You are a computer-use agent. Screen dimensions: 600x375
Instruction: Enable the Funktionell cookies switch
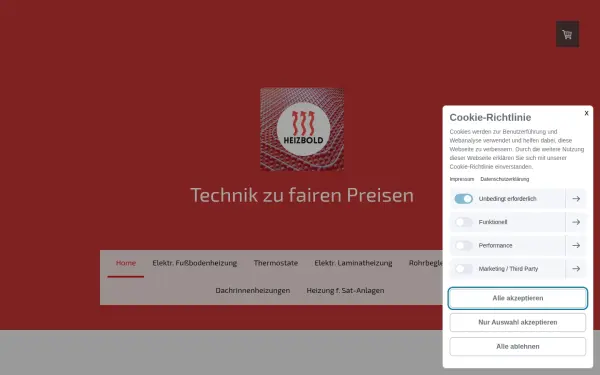coord(463,222)
